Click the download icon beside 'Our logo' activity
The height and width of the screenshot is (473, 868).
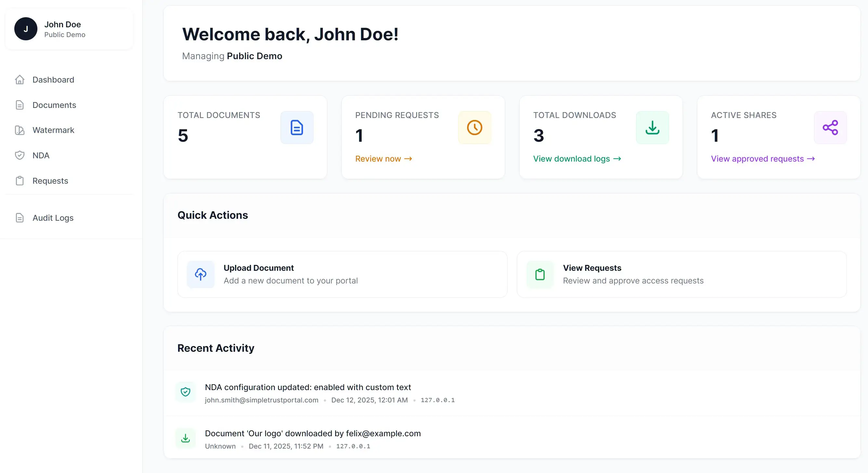(186, 438)
